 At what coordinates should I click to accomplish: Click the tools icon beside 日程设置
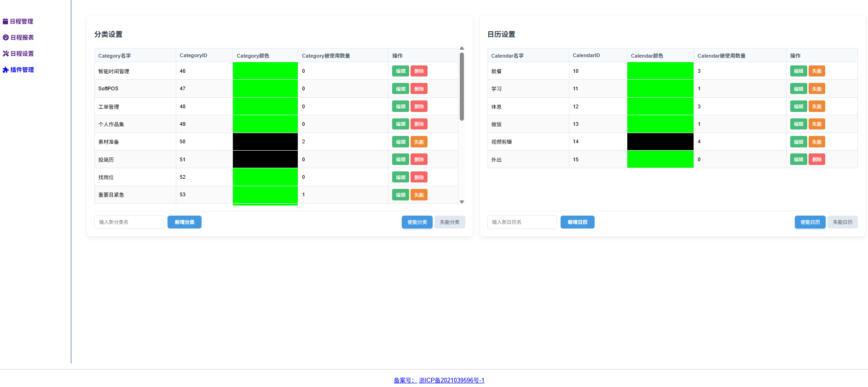[6, 53]
